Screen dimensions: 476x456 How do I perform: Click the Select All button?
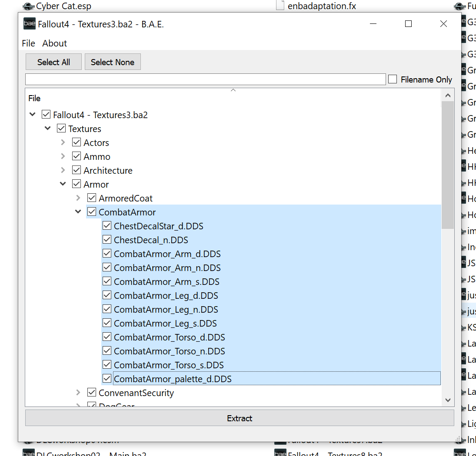click(53, 62)
